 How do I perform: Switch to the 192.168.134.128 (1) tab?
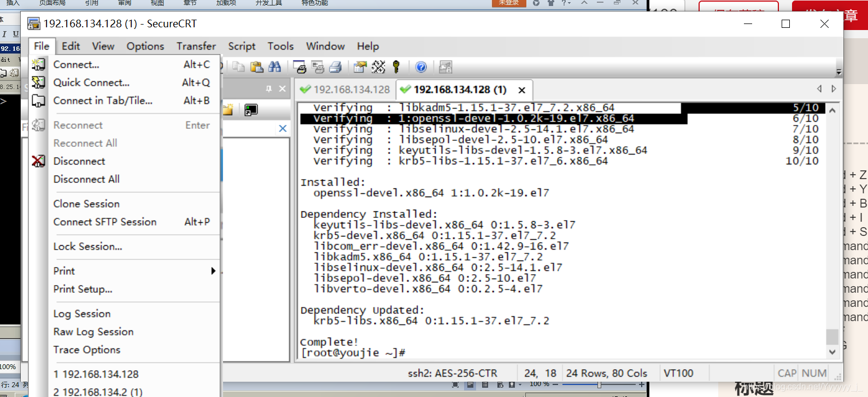(464, 90)
